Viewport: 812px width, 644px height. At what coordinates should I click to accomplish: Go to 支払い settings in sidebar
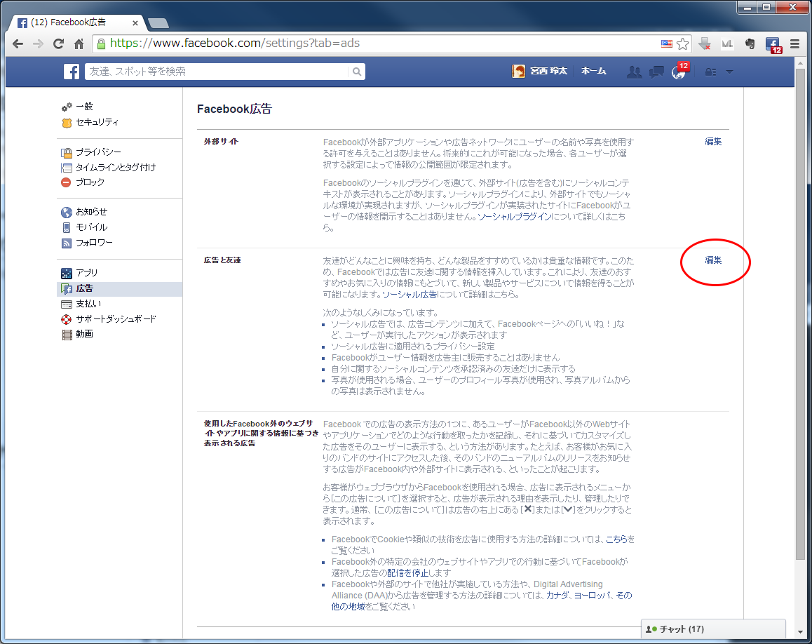pos(88,304)
